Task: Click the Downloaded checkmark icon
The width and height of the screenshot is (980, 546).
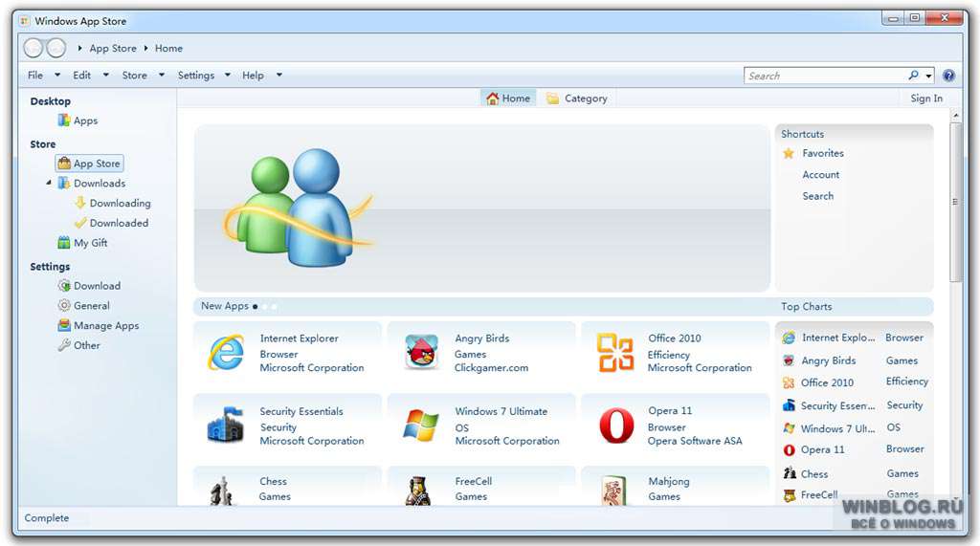Action: coord(80,223)
